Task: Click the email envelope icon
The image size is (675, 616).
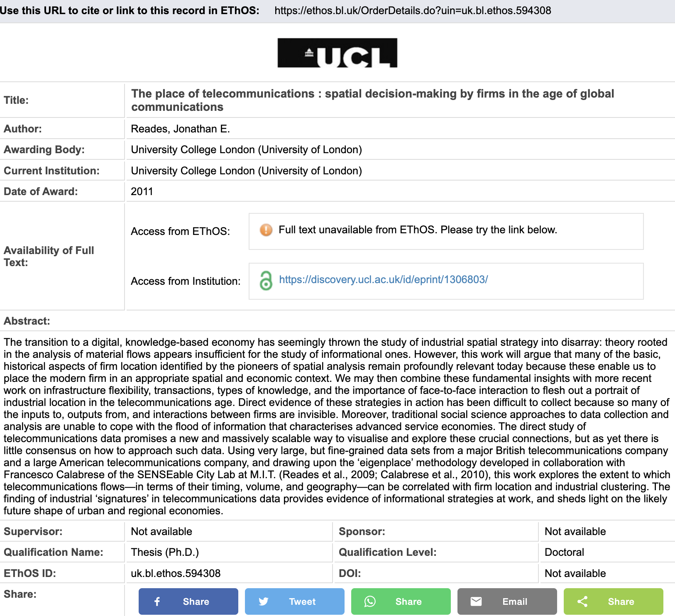Action: pos(476,601)
